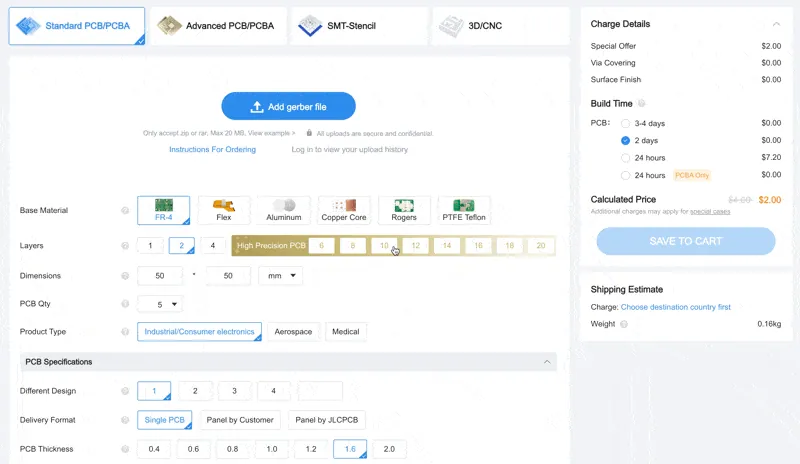The width and height of the screenshot is (800, 464).
Task: Open the PCB Qty dropdown
Action: pyautogui.click(x=160, y=304)
